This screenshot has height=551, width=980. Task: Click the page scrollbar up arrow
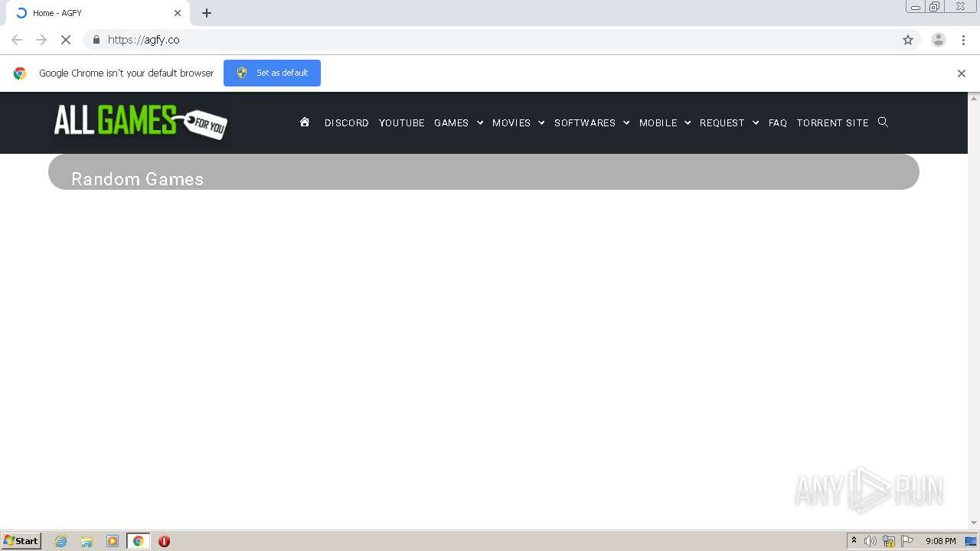974,98
